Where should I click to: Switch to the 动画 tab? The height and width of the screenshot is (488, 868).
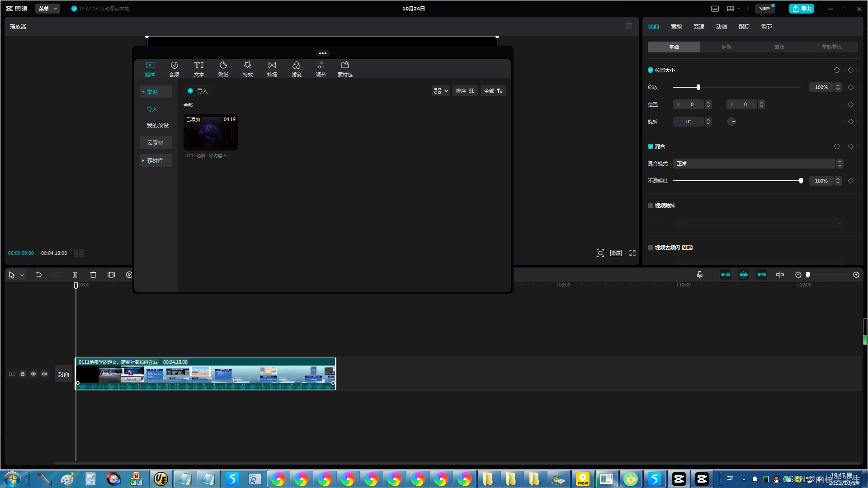tap(721, 27)
